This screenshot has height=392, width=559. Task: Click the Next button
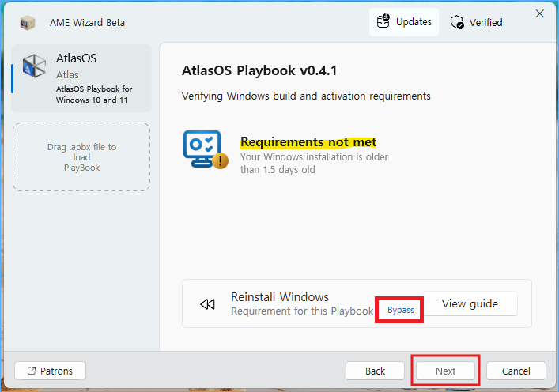coord(446,371)
